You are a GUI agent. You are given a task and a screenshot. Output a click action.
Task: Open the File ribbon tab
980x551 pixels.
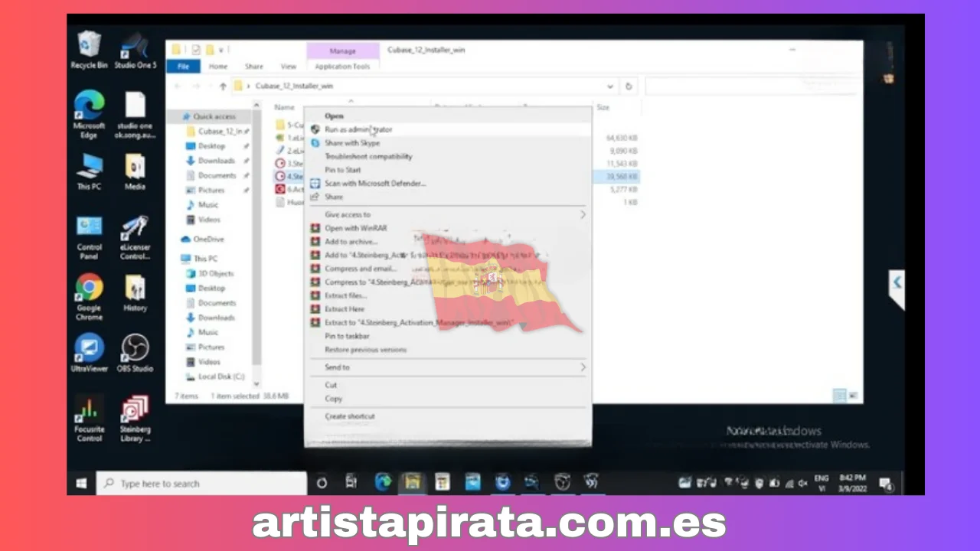(184, 67)
